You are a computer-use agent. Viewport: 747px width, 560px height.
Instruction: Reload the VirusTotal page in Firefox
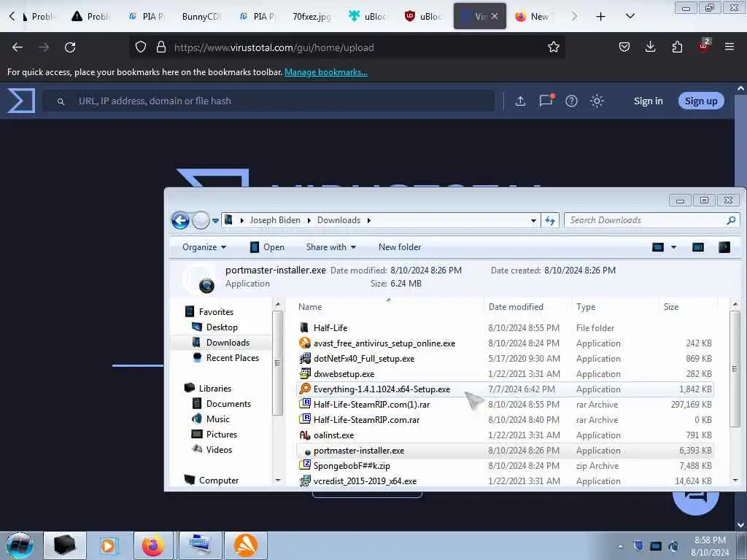[x=70, y=47]
